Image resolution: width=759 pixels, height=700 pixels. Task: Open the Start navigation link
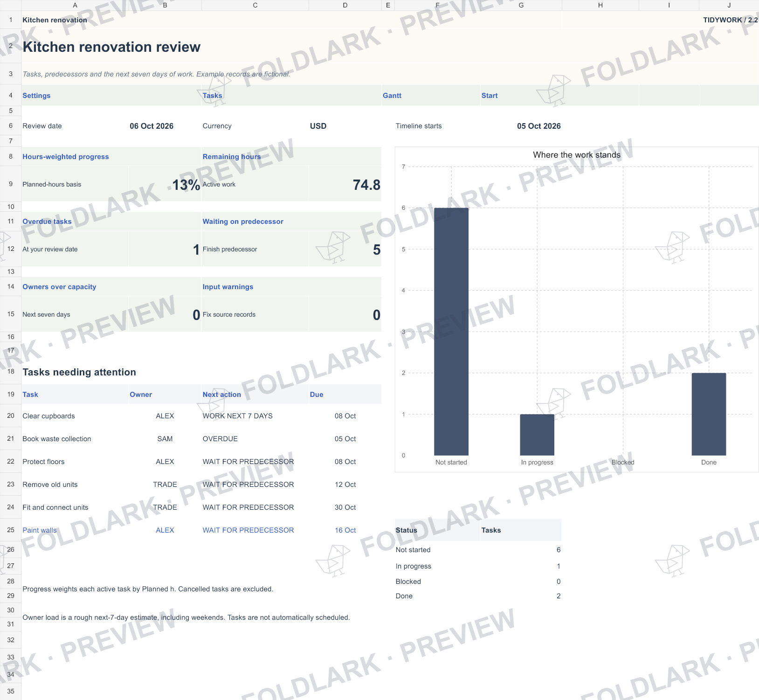pyautogui.click(x=490, y=96)
